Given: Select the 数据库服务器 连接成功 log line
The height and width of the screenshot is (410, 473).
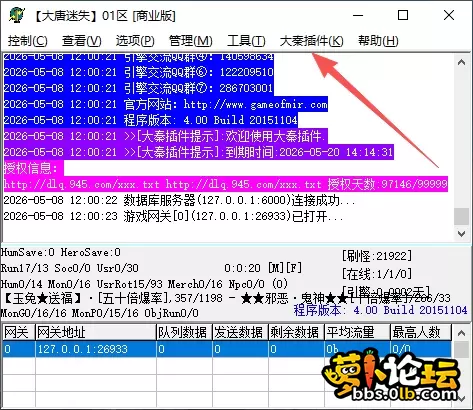Looking at the screenshot, I should pyautogui.click(x=179, y=200).
